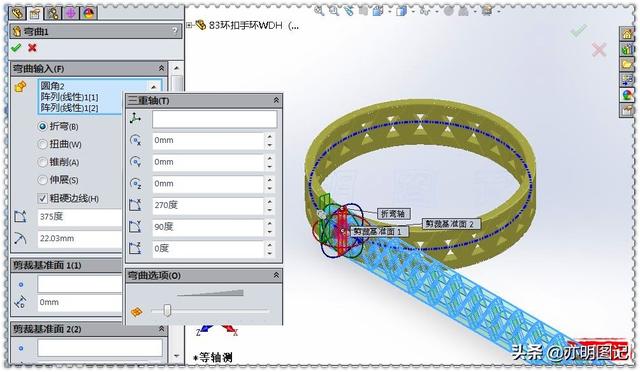The image size is (640, 372).
Task: Decrease the Z rotation origin value
Action: [269, 188]
